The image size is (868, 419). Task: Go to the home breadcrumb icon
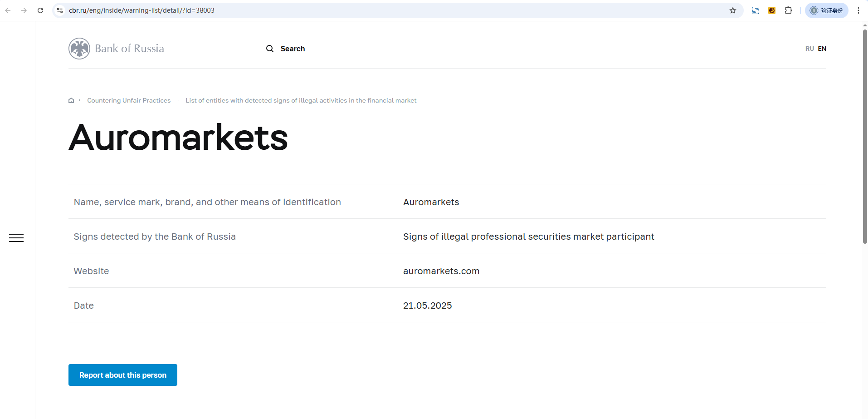[71, 101]
